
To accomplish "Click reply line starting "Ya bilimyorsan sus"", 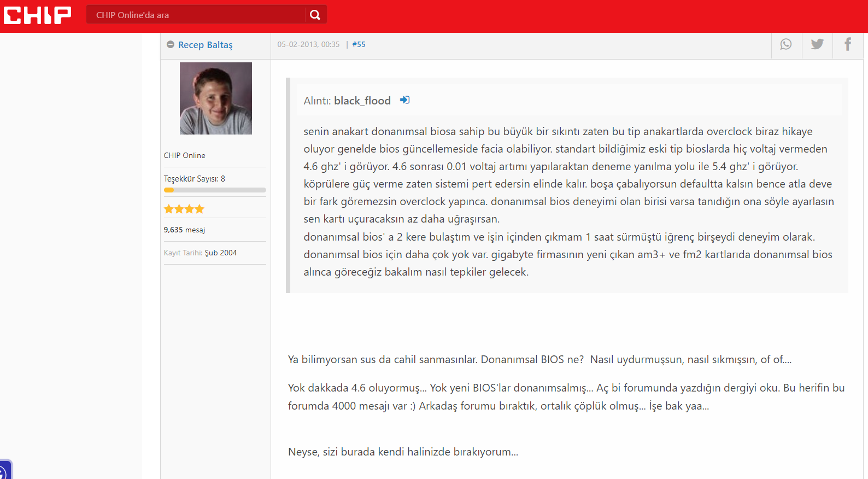I will pyautogui.click(x=539, y=359).
